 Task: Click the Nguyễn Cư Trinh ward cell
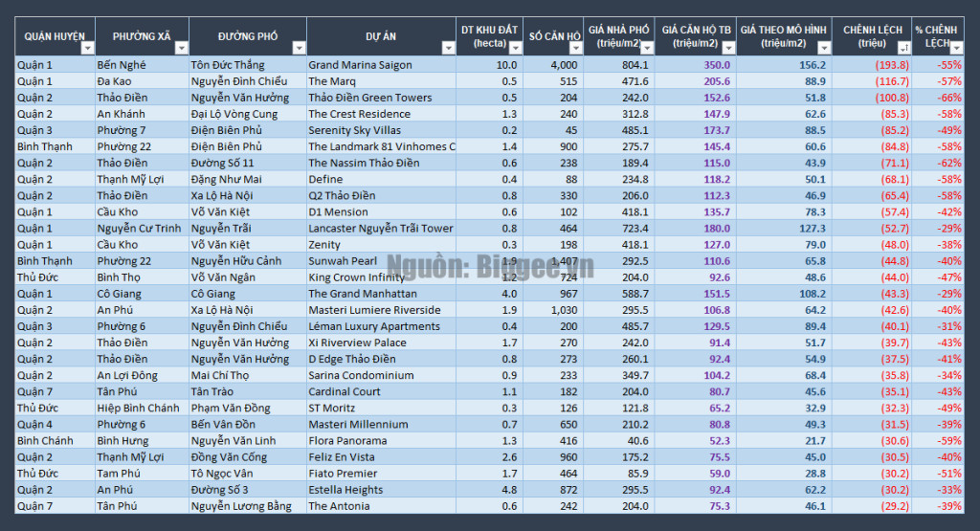(142, 228)
